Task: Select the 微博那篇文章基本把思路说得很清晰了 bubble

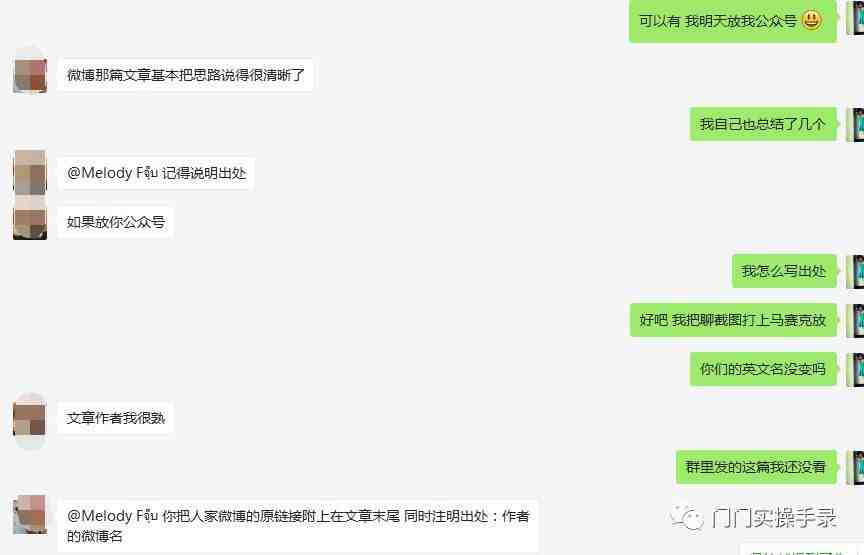Action: coord(186,75)
